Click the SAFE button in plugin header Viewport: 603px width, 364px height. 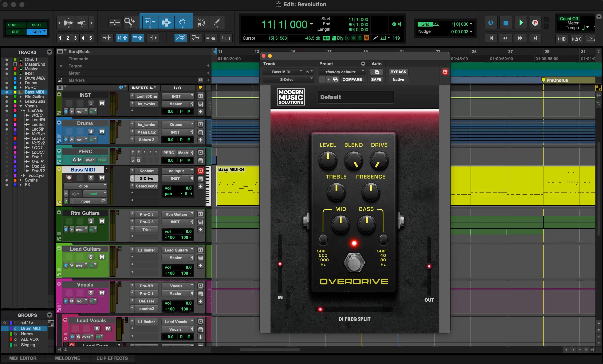coord(376,79)
